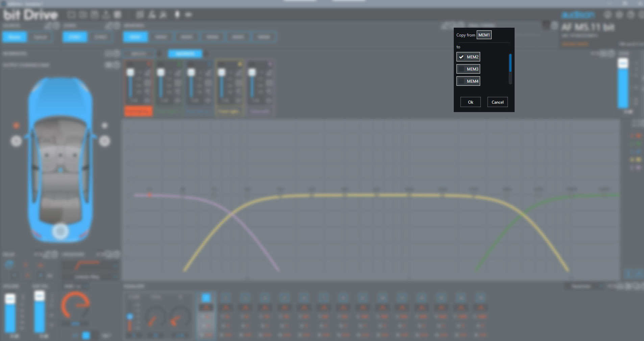
Task: Cancel the memory copy dialog
Action: 497,102
